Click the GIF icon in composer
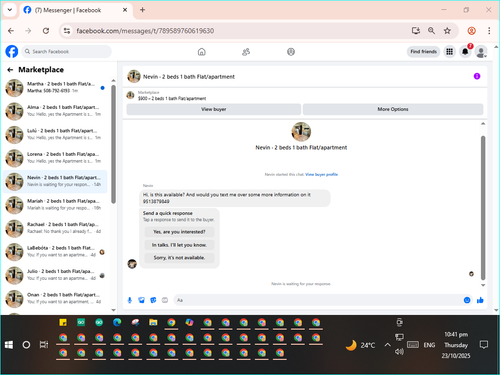 [165, 300]
